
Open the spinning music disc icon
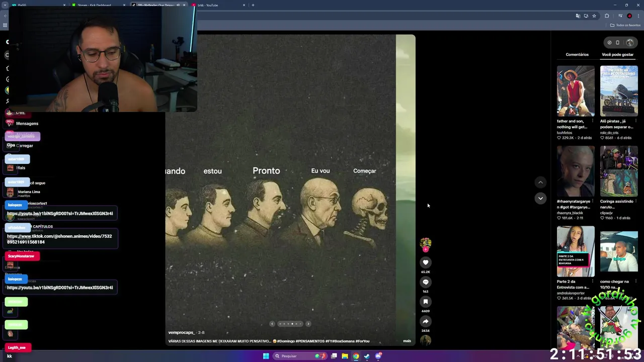(426, 341)
